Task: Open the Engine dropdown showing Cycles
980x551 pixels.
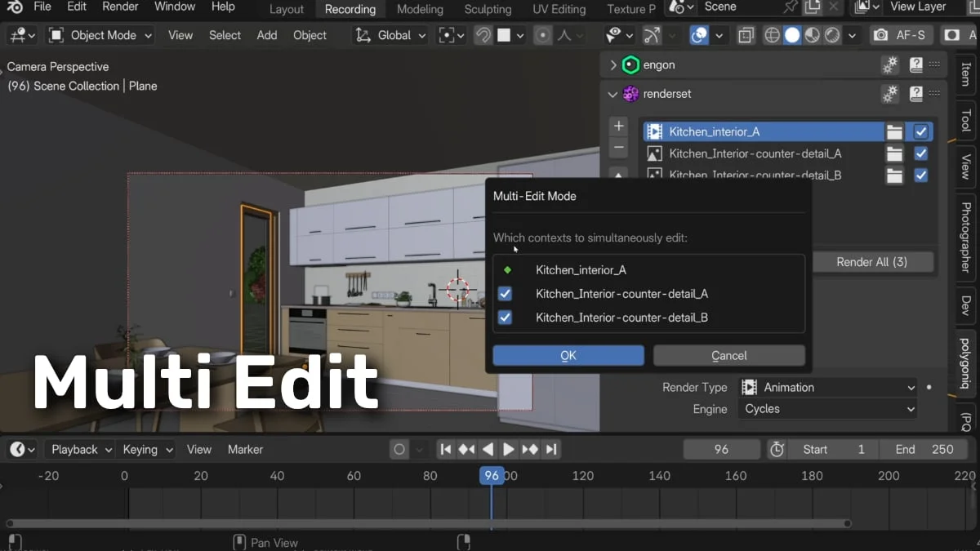Action: click(827, 408)
